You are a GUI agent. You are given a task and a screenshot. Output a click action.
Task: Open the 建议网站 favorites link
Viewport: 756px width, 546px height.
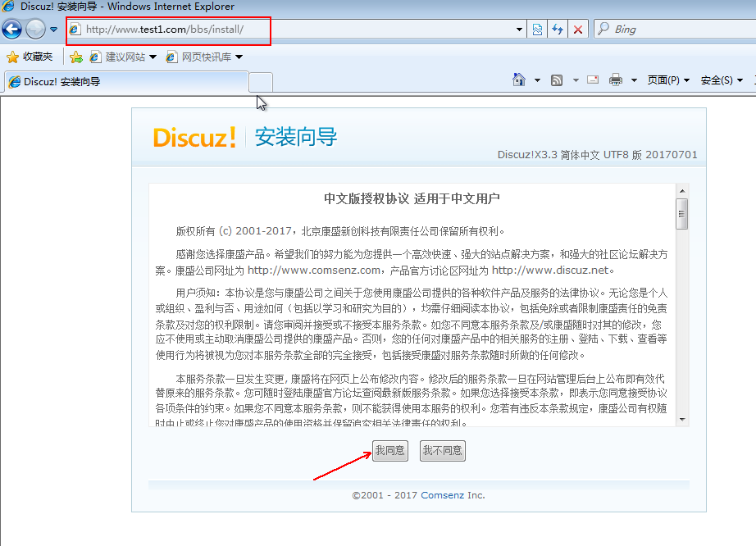tap(117, 57)
